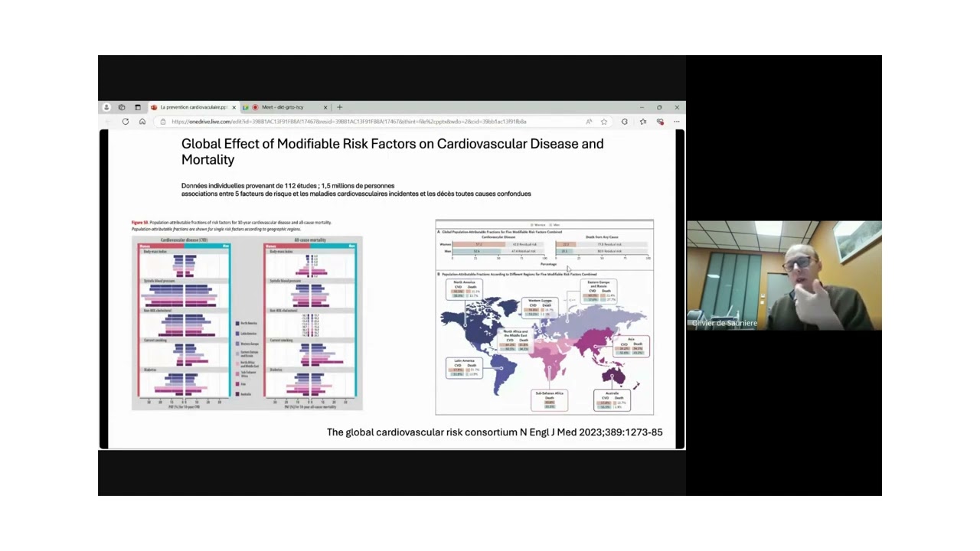Viewport: 980px width, 551px height.
Task: Select the slide title Global Effect of Modifiable Risk Factors
Action: point(392,152)
